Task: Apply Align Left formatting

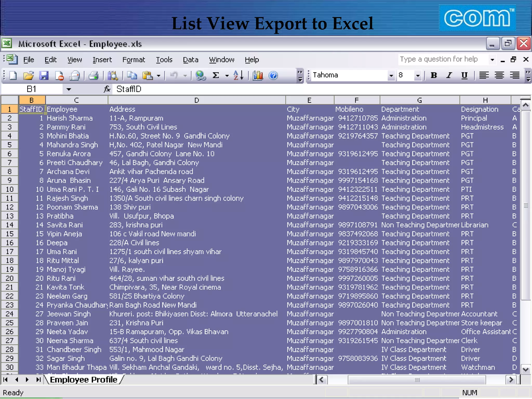Action: [484, 75]
